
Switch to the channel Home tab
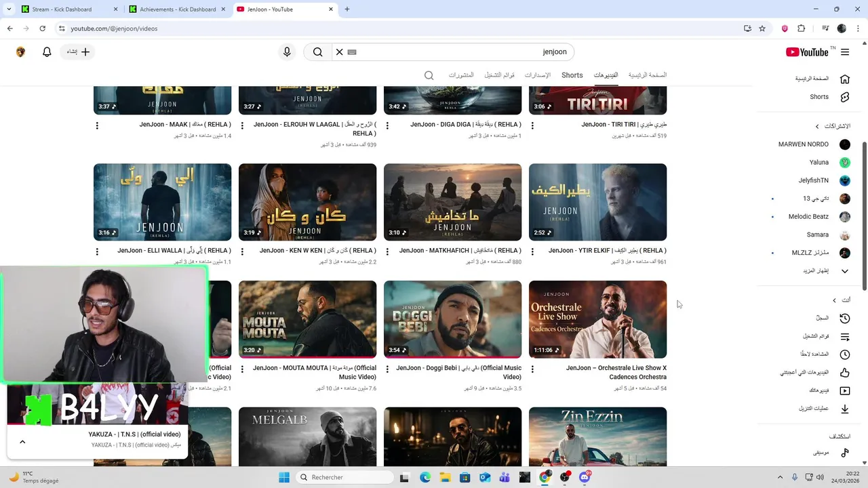click(x=648, y=75)
